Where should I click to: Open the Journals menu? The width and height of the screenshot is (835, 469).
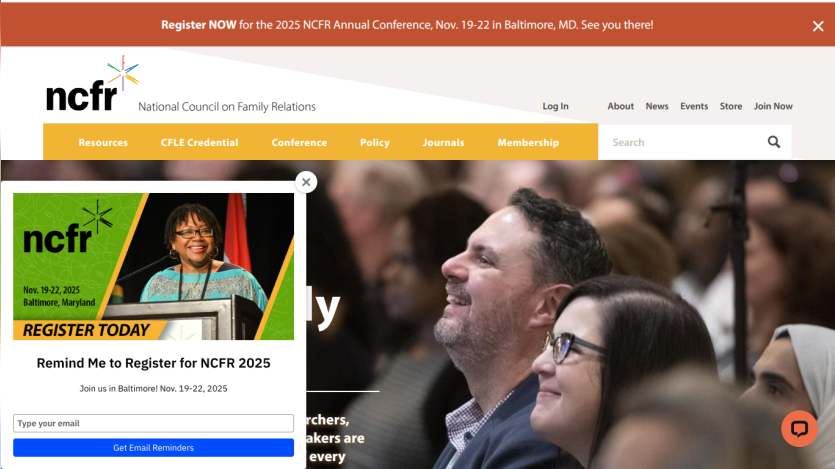[444, 143]
